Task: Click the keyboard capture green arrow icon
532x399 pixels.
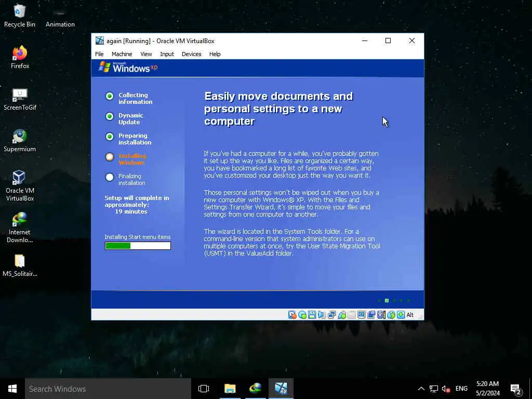Action: pyautogui.click(x=401, y=315)
